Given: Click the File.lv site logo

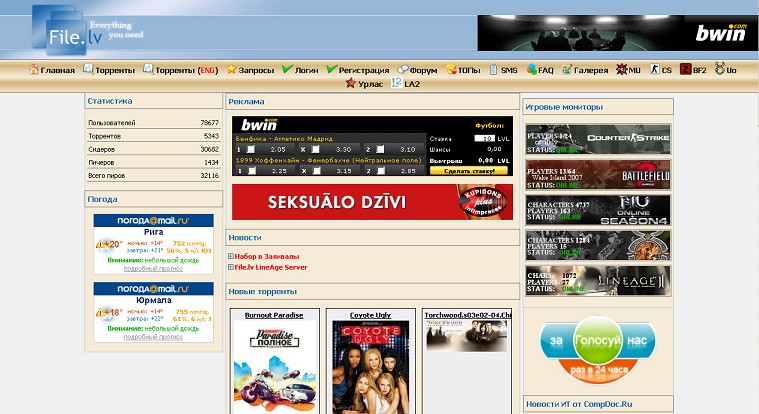Looking at the screenshot, I should [87, 31].
